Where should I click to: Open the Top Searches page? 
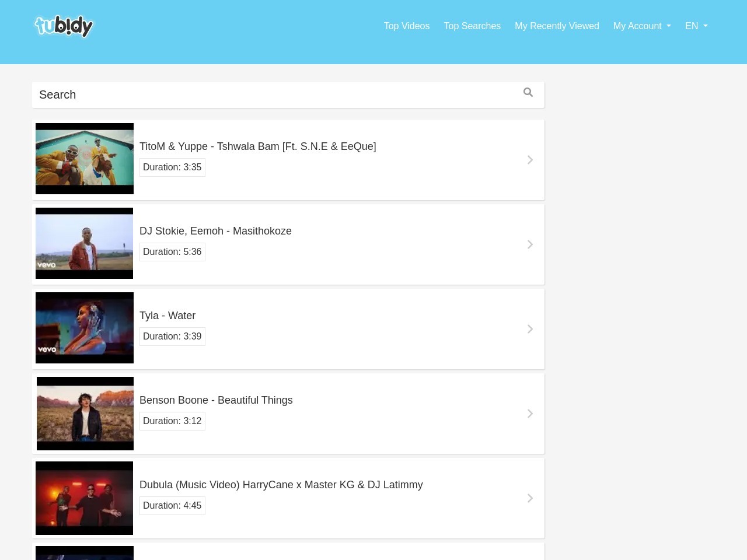472,26
